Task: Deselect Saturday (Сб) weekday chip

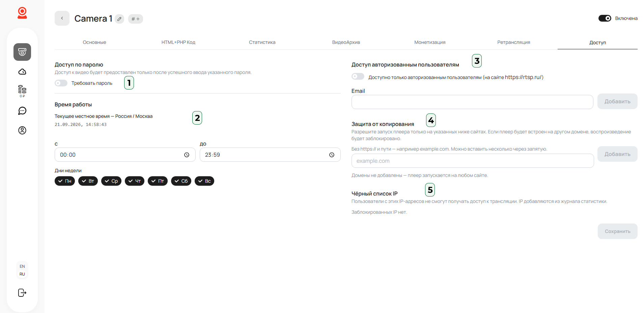Action: 181,181
